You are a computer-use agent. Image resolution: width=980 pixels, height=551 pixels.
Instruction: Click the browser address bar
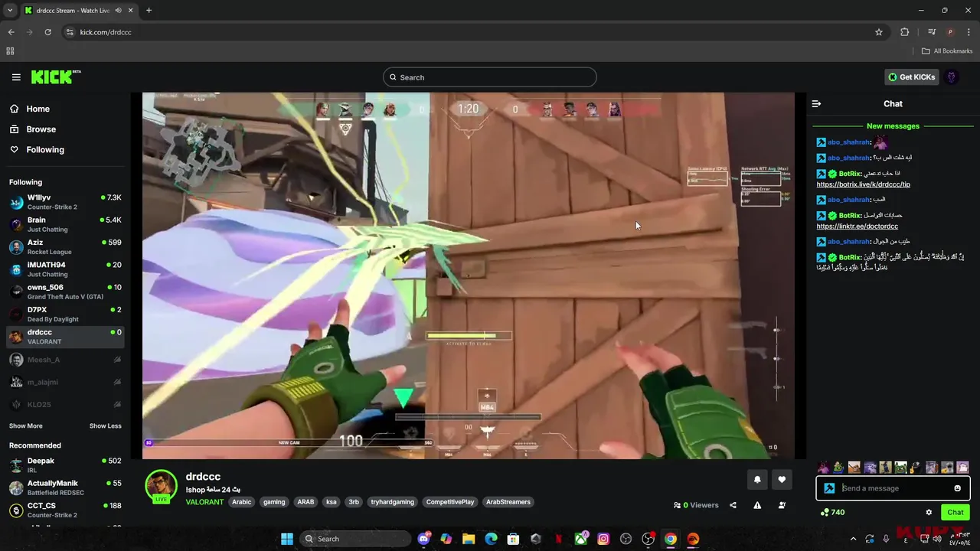click(x=467, y=32)
